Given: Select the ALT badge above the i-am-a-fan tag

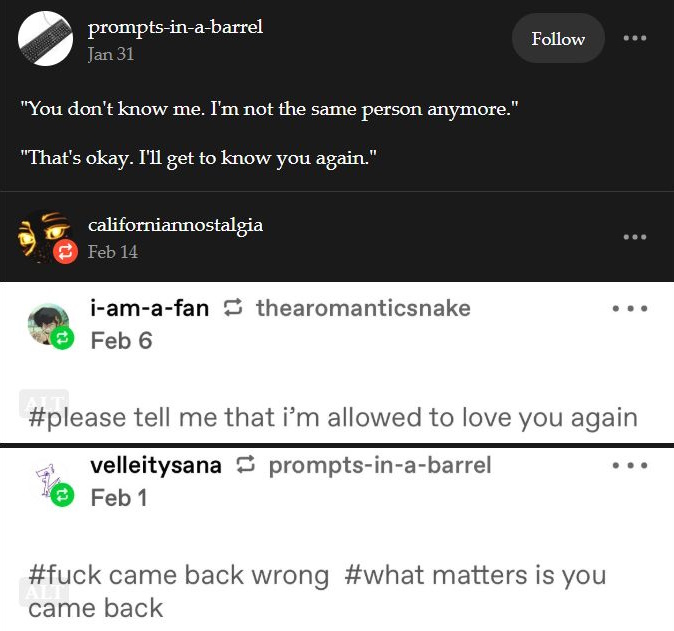Looking at the screenshot, I should tap(43, 403).
